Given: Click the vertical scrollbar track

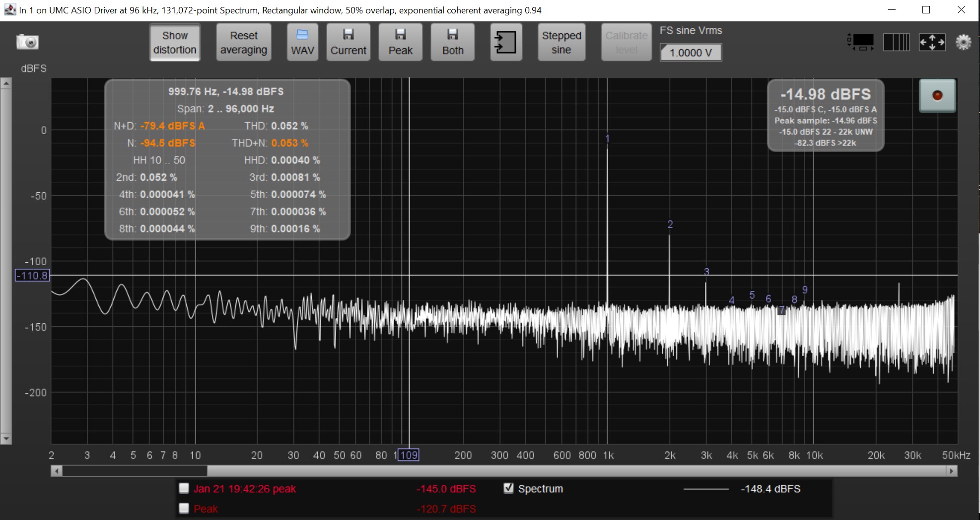Looking at the screenshot, I should pyautogui.click(x=6, y=261).
